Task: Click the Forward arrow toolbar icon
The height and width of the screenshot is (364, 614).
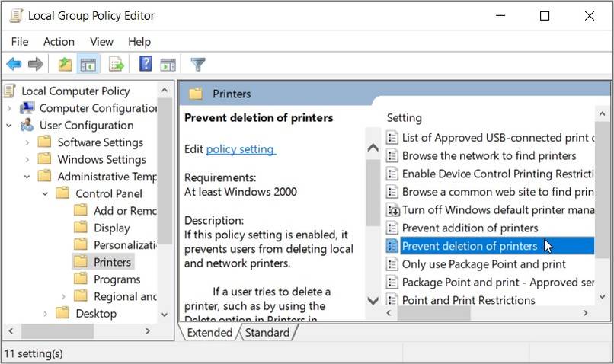Action: [35, 65]
